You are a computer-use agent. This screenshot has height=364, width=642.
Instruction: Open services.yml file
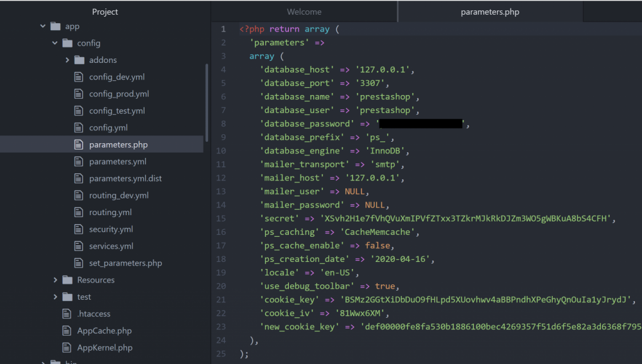111,246
